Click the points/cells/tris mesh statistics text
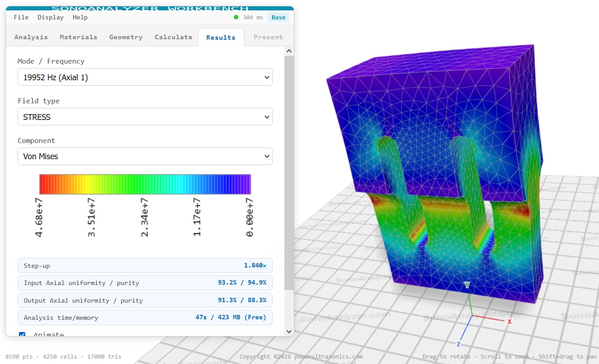The width and height of the screenshot is (599, 364). 63,356
